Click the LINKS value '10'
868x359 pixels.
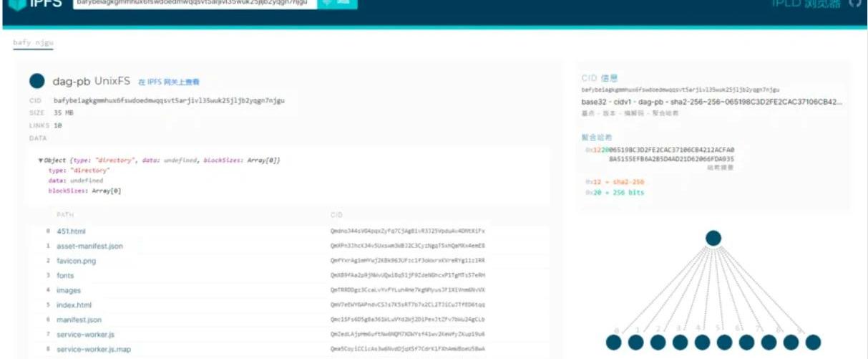[x=58, y=125]
